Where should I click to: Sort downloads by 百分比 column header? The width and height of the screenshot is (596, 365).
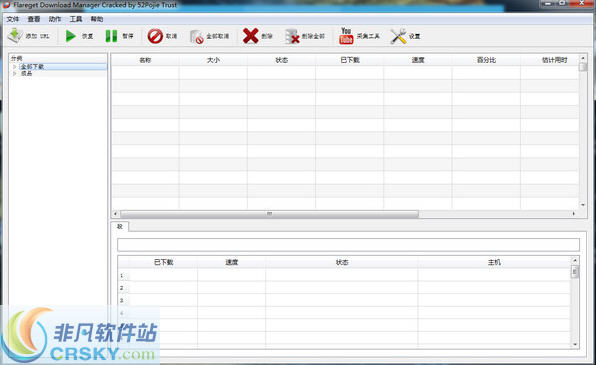[x=486, y=60]
